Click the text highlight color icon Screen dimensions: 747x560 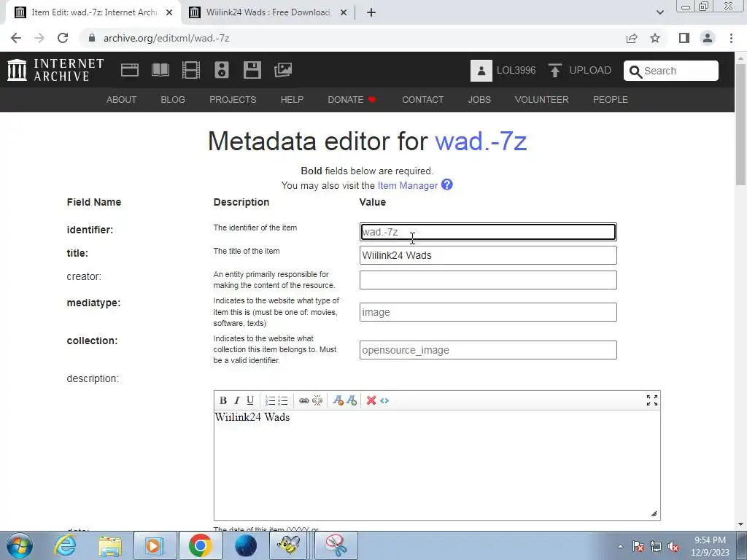[x=352, y=400]
